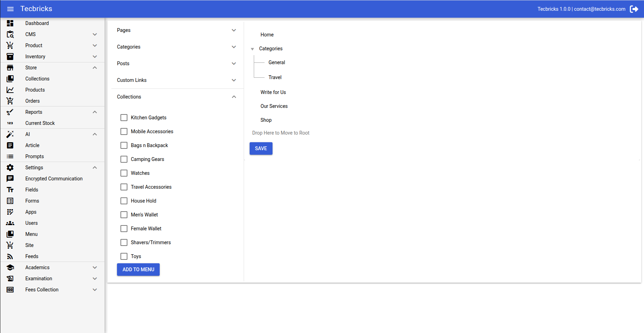Click the Current Stock 123 icon
This screenshot has height=333, width=644.
[x=10, y=123]
